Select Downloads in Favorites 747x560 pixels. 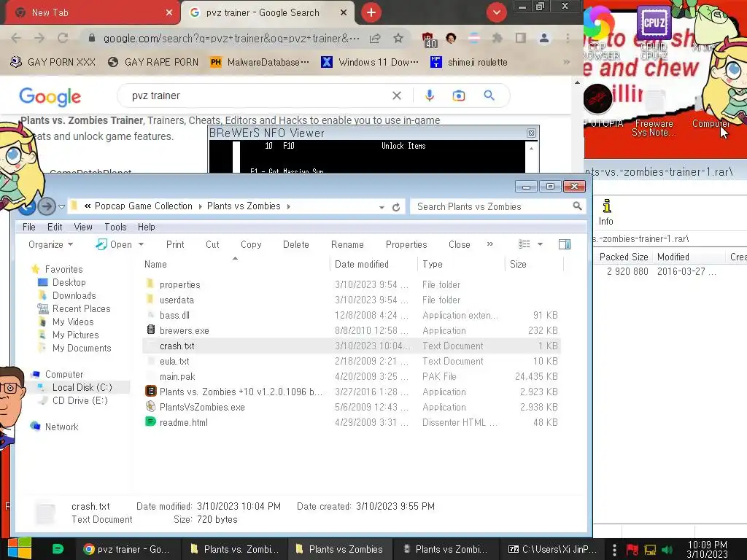pyautogui.click(x=74, y=296)
